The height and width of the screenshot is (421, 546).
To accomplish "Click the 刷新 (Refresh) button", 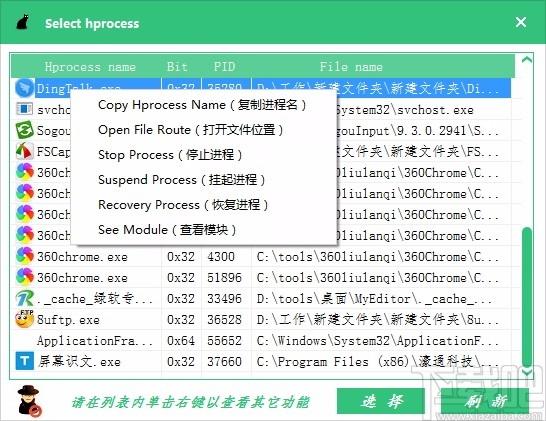I will 485,401.
